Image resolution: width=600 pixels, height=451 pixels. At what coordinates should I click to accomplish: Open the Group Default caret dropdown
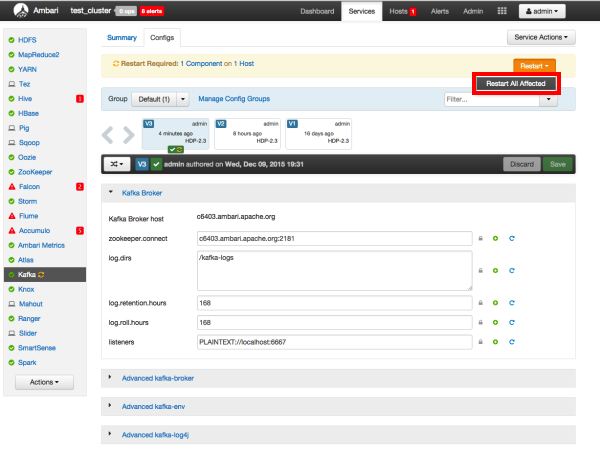183,99
